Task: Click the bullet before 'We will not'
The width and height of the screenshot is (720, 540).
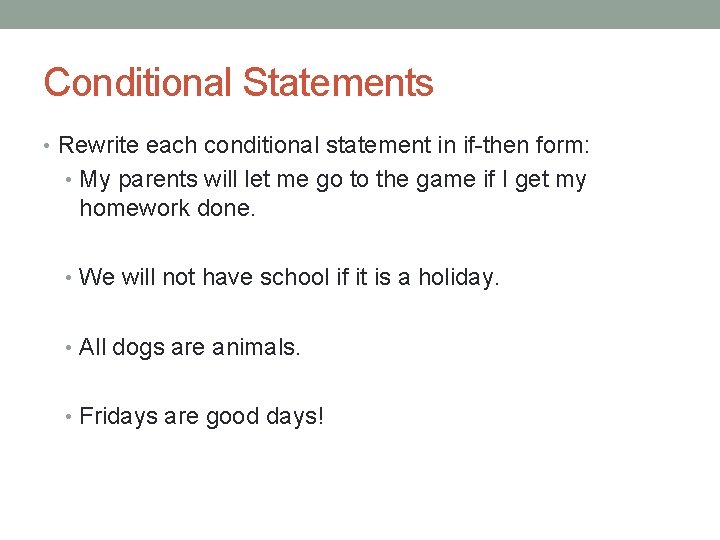Action: [68, 277]
